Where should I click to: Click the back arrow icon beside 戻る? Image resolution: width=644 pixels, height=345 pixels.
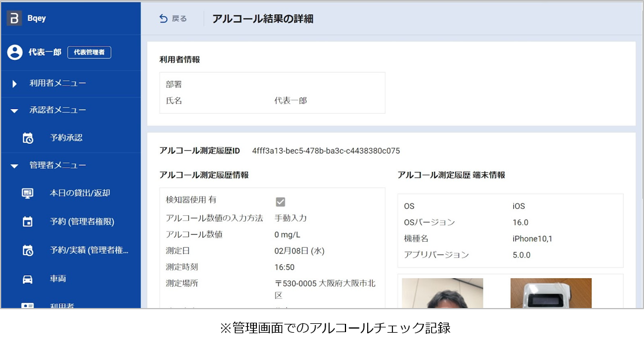tap(163, 19)
